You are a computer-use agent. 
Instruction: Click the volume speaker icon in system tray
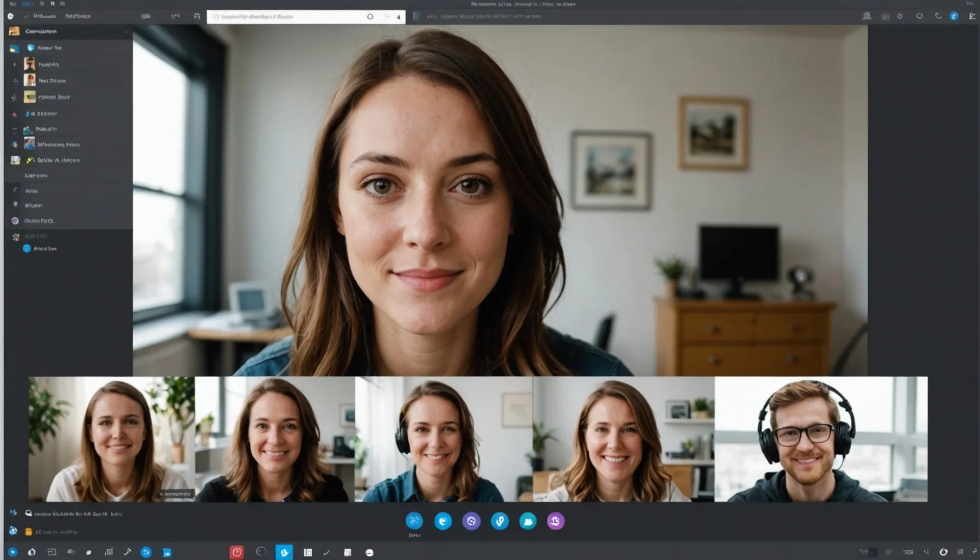926,552
